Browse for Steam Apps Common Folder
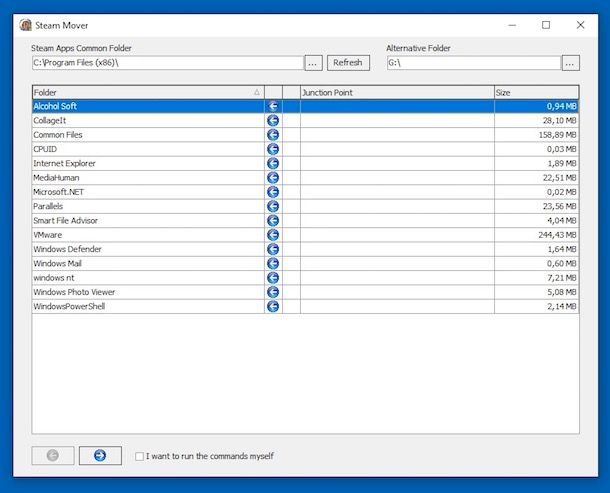The image size is (610, 493). 313,63
